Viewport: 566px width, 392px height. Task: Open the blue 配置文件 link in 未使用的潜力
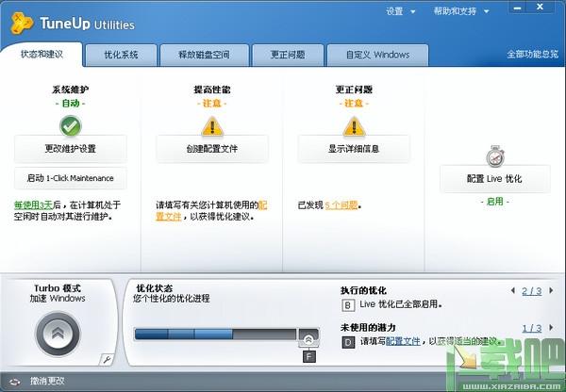tap(403, 341)
